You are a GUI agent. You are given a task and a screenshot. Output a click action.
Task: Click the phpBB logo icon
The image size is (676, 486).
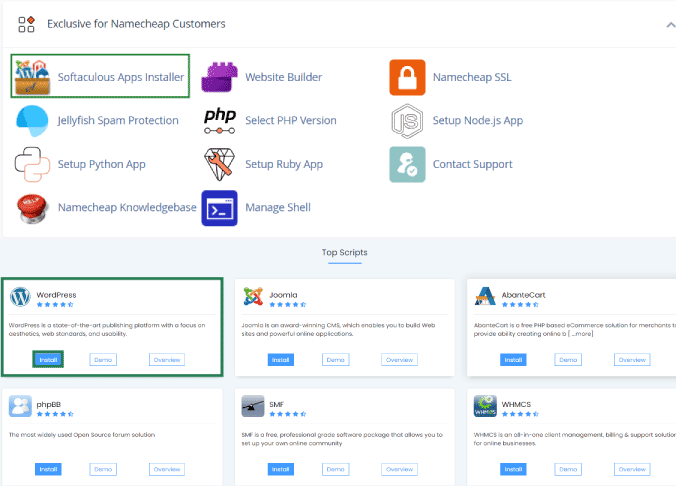click(20, 406)
